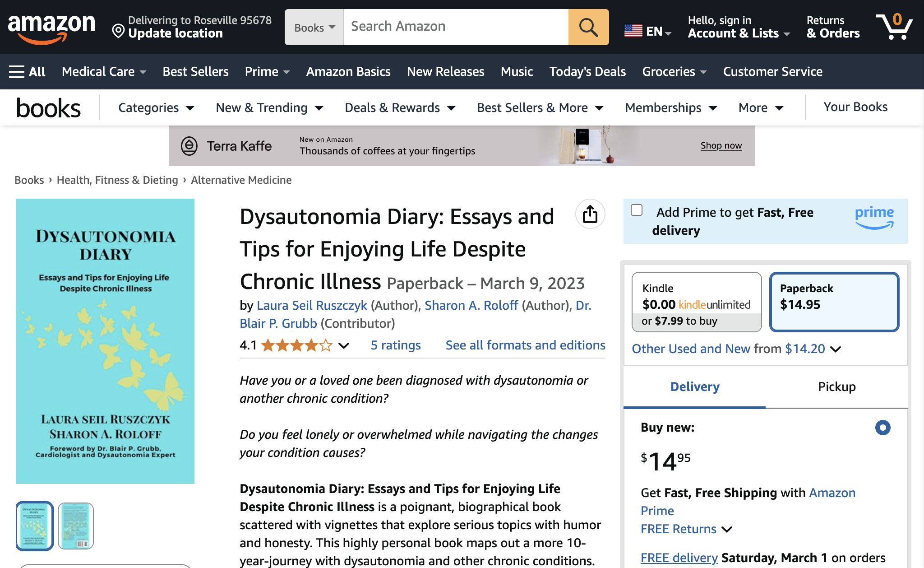Select the Kindle format option

coord(697,302)
